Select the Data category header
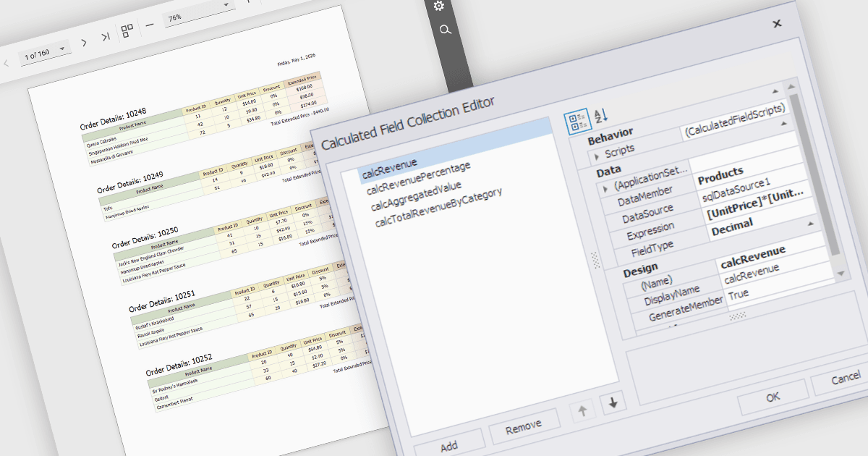 coord(608,172)
